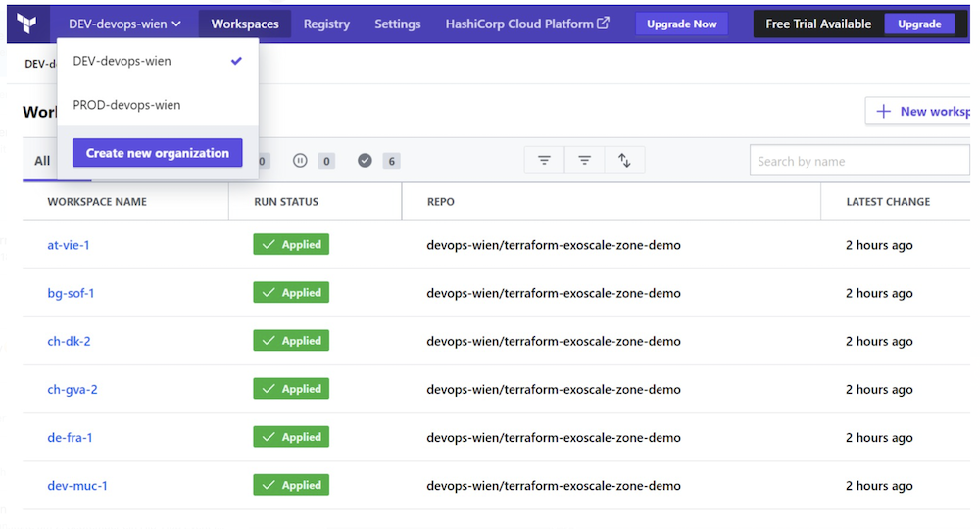Click the repo name in de-fra-1 row

[x=554, y=437]
